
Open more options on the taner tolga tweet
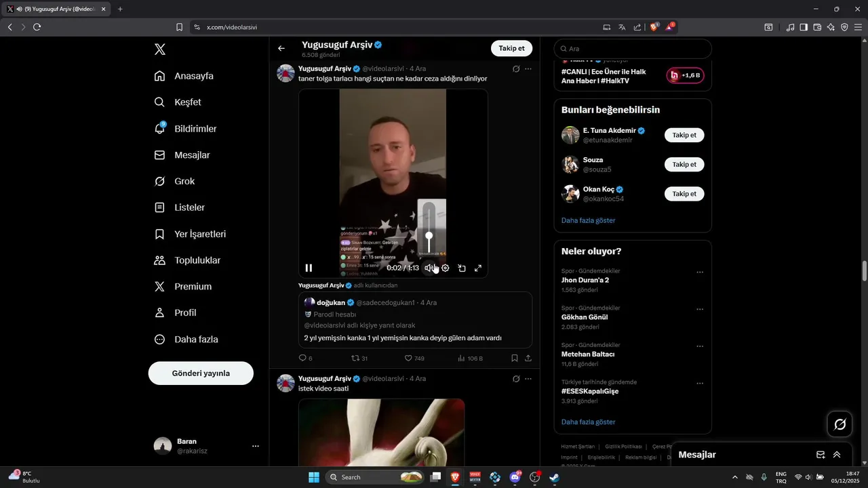point(528,68)
